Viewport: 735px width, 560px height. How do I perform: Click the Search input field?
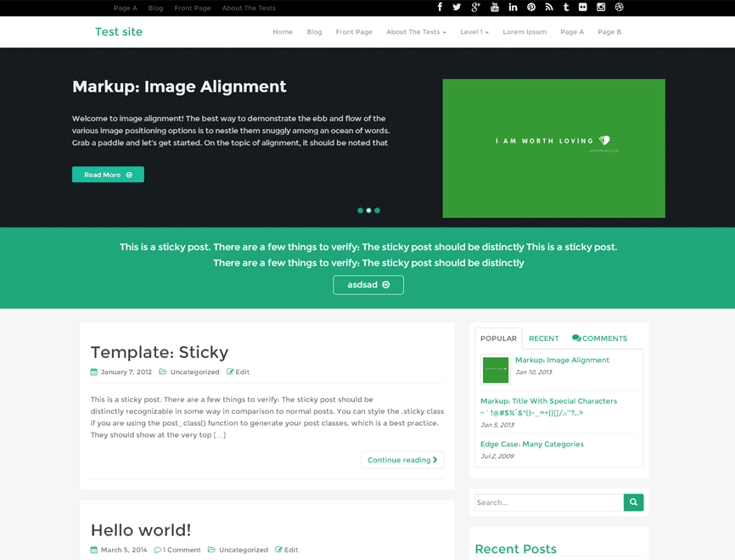click(549, 502)
